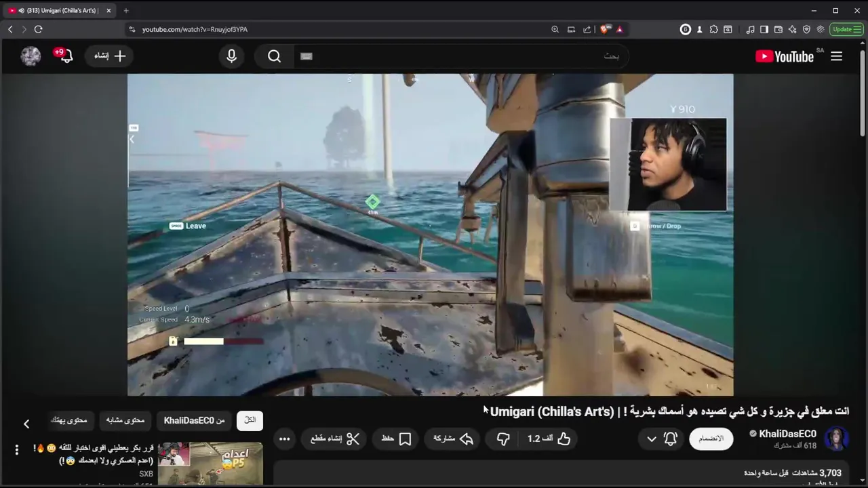Screen dimensions: 868x488
Task: Join the channel (الانضمام)
Action: pos(711,439)
